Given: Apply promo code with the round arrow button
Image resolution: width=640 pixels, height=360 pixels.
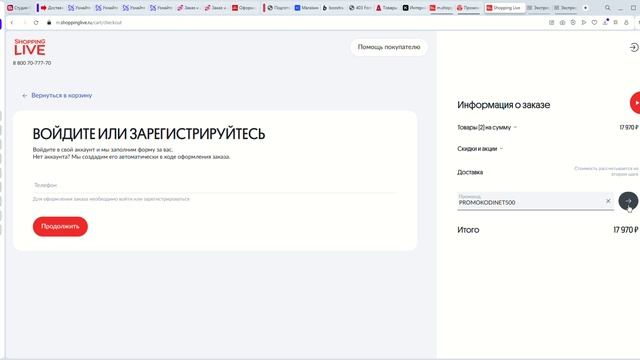Looking at the screenshot, I should coord(628,201).
